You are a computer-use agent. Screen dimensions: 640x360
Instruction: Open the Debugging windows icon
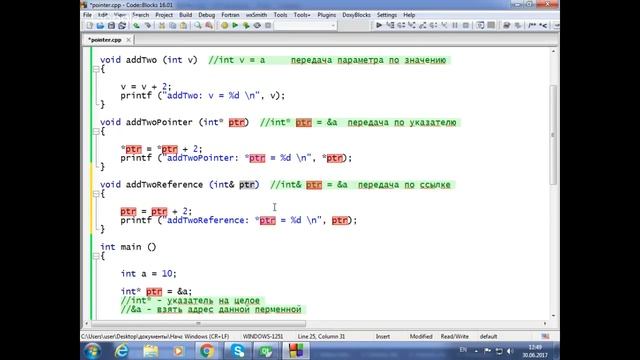(x=480, y=25)
